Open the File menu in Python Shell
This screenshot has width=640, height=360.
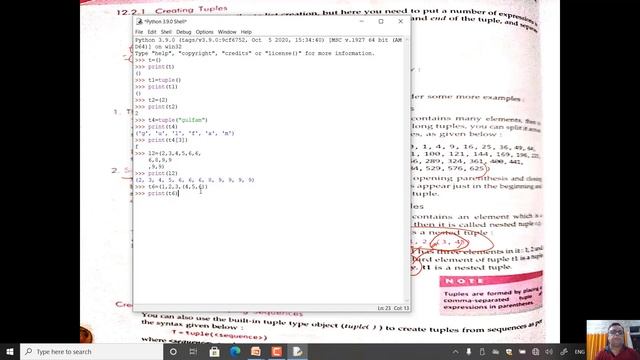point(139,32)
